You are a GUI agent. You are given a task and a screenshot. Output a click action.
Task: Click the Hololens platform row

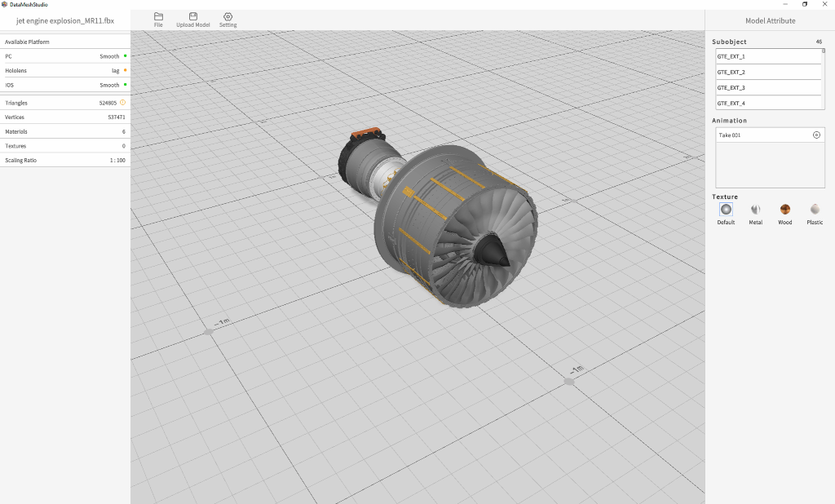click(x=65, y=70)
